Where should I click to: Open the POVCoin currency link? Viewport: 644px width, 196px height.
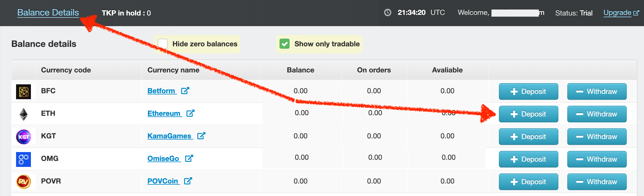(163, 181)
